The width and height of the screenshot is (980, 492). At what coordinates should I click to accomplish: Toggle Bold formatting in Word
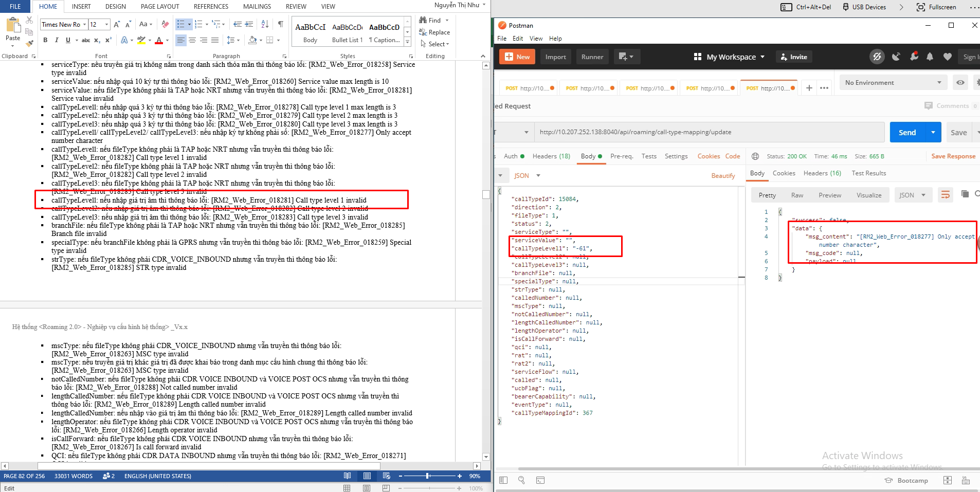[x=45, y=40]
